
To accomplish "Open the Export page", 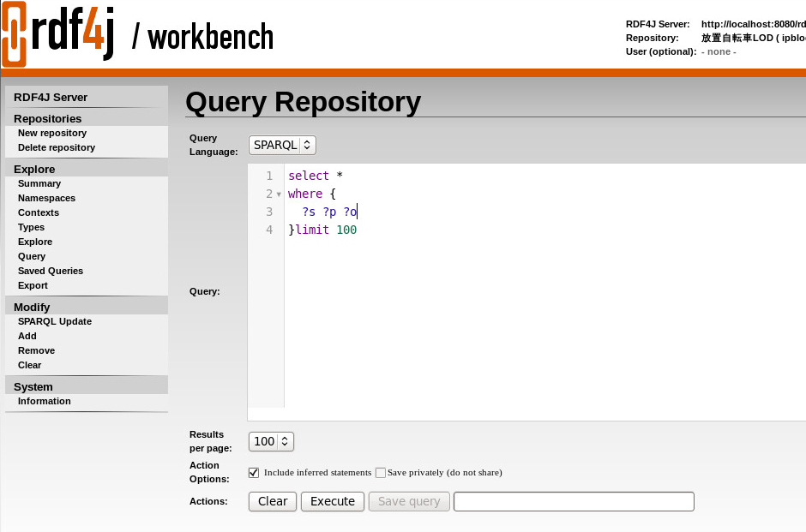I will click(x=33, y=285).
